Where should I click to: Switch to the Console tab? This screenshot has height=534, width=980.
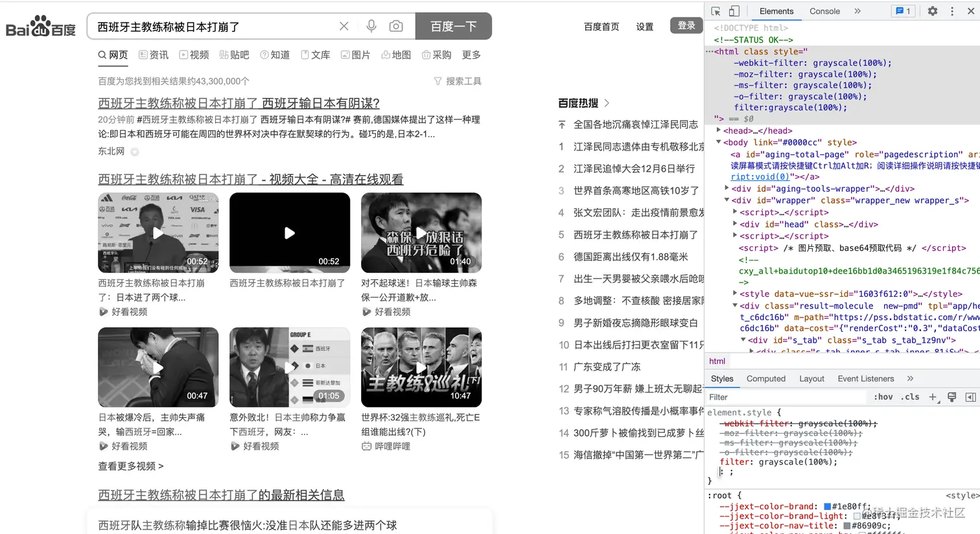point(824,11)
